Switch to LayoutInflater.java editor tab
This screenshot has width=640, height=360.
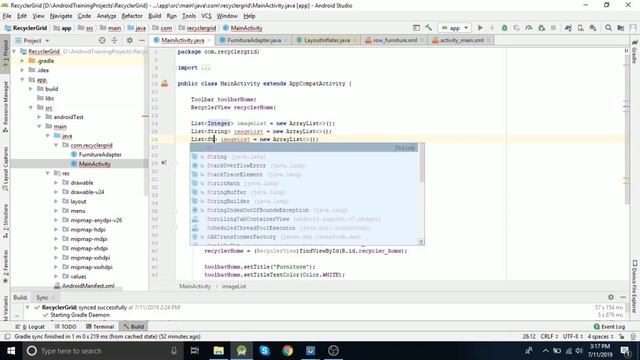(x=327, y=40)
